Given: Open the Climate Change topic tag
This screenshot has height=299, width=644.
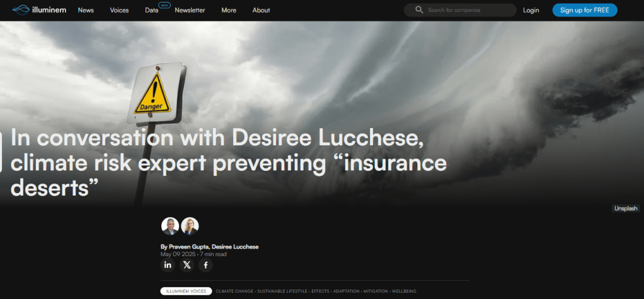Looking at the screenshot, I should [234, 291].
